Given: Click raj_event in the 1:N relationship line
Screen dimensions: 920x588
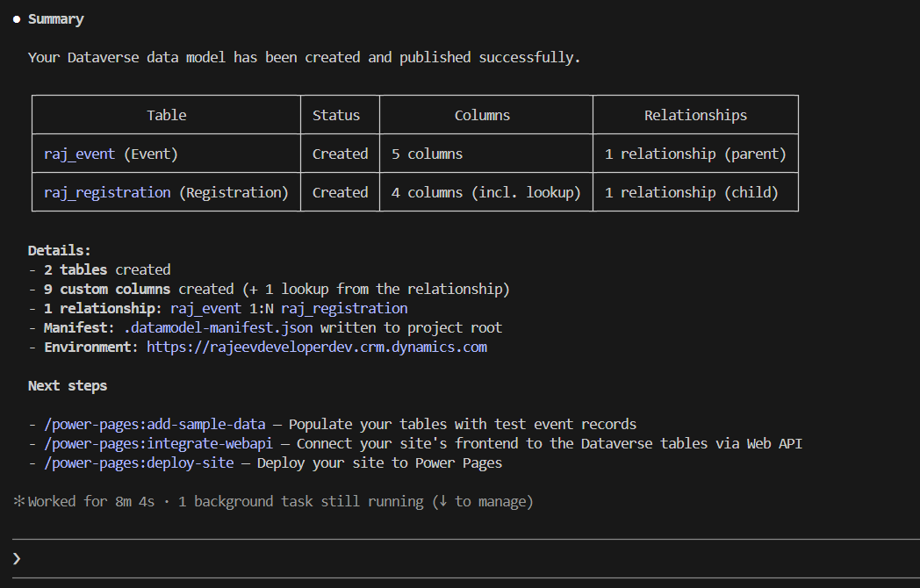Looking at the screenshot, I should point(205,308).
